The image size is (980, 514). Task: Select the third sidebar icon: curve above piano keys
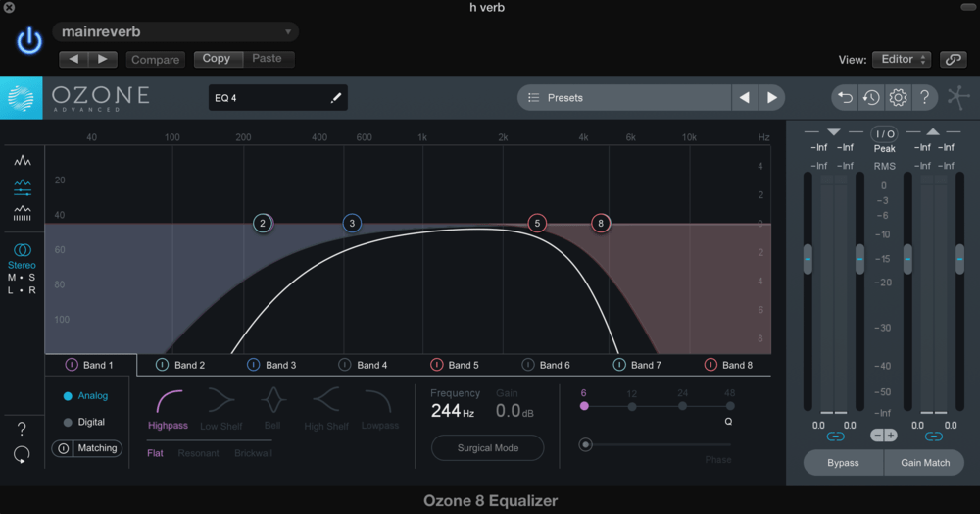point(23,213)
